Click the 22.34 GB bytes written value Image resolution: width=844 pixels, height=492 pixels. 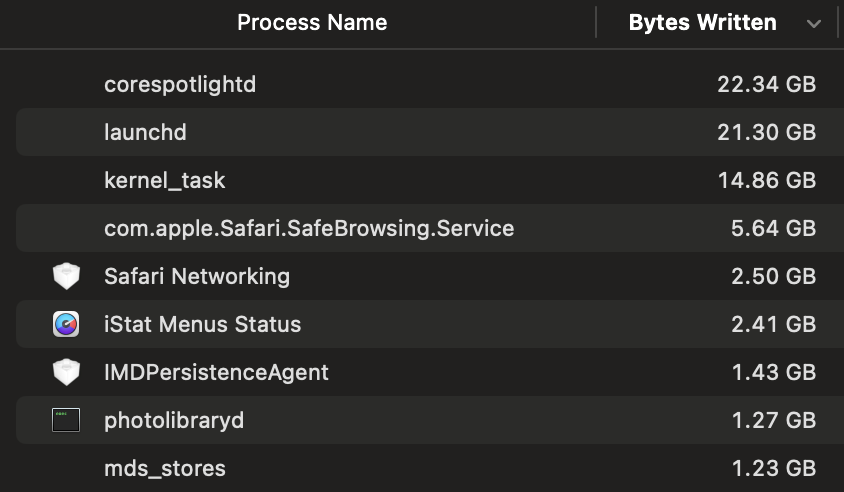(766, 84)
